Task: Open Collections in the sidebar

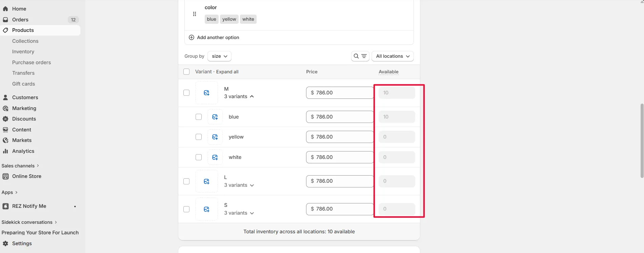Action: click(x=25, y=41)
